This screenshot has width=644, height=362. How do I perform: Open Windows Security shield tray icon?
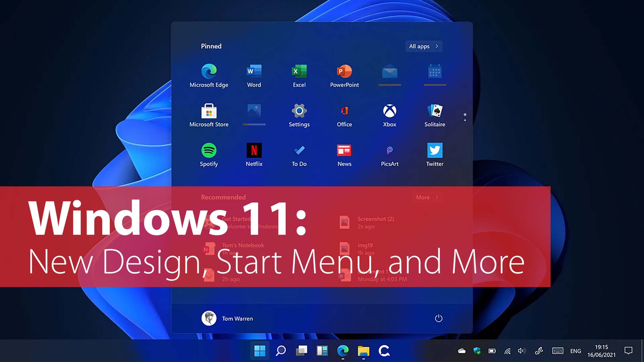click(477, 351)
